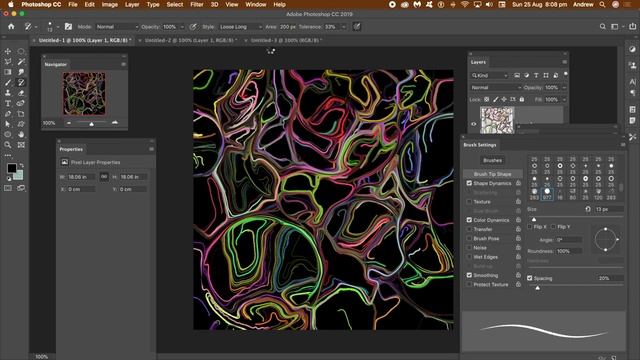This screenshot has width=640, height=360.
Task: Toggle the Spacing checkbox
Action: click(530, 278)
